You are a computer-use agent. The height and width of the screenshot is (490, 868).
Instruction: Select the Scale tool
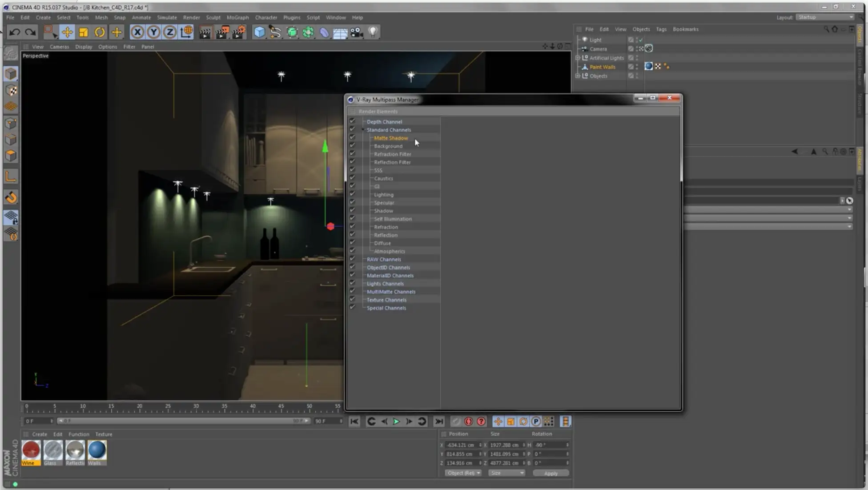pos(83,32)
